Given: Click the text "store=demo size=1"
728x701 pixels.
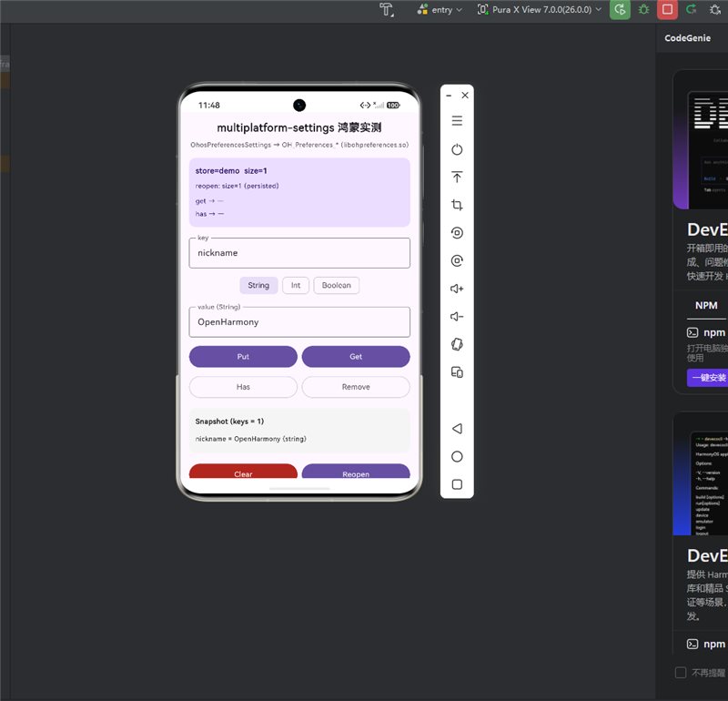Looking at the screenshot, I should 231,171.
